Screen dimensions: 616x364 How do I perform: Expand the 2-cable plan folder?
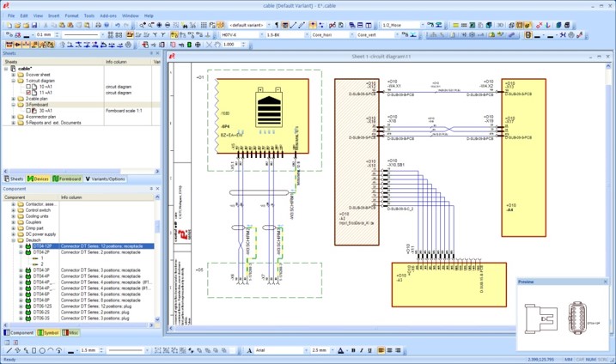pyautogui.click(x=13, y=99)
